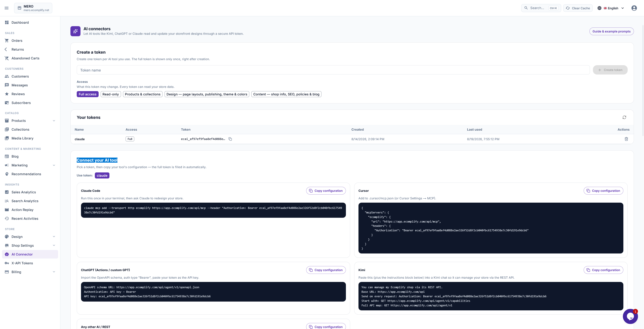
Task: Click the user account avatar icon
Action: [634, 8]
